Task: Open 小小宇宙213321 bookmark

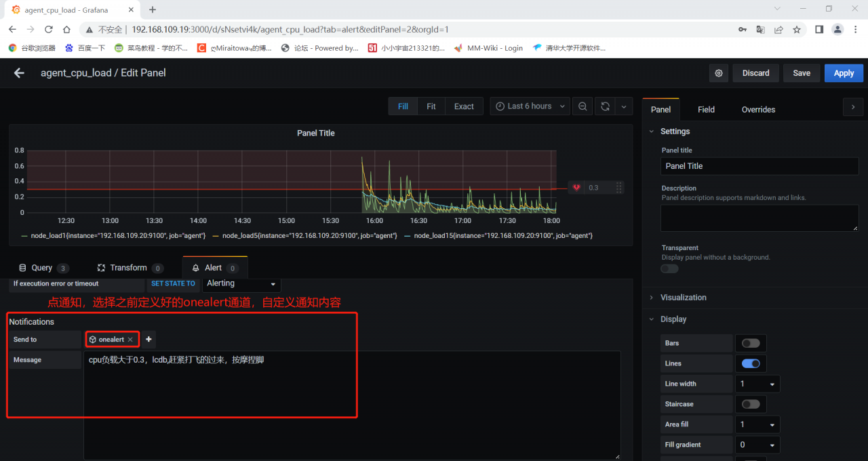Action: click(x=406, y=48)
